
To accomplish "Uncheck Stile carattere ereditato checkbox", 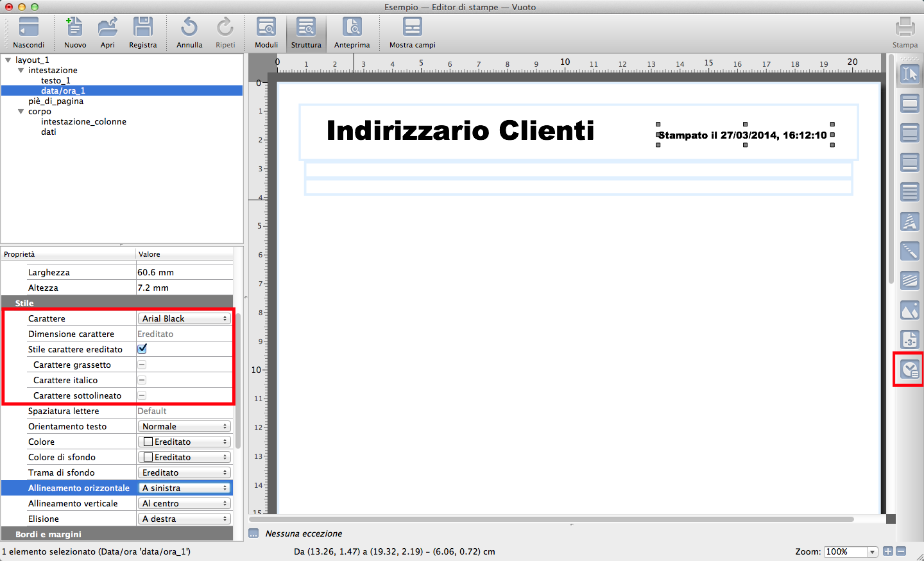I will click(142, 349).
